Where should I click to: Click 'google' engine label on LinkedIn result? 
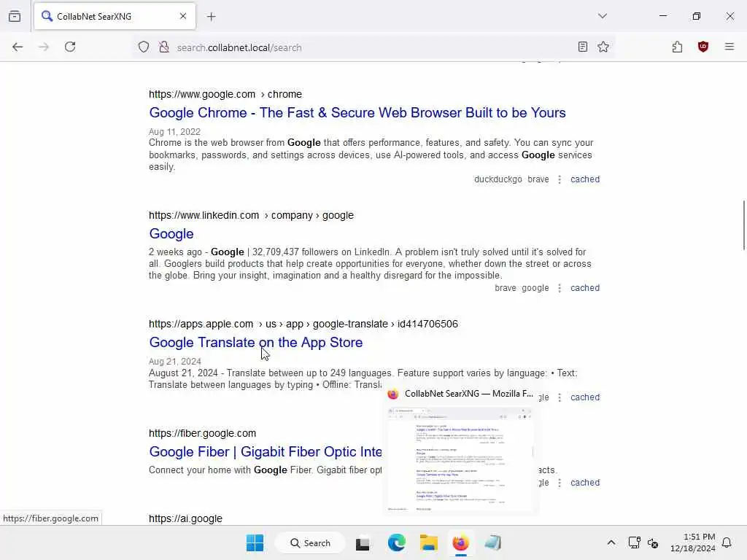(535, 288)
